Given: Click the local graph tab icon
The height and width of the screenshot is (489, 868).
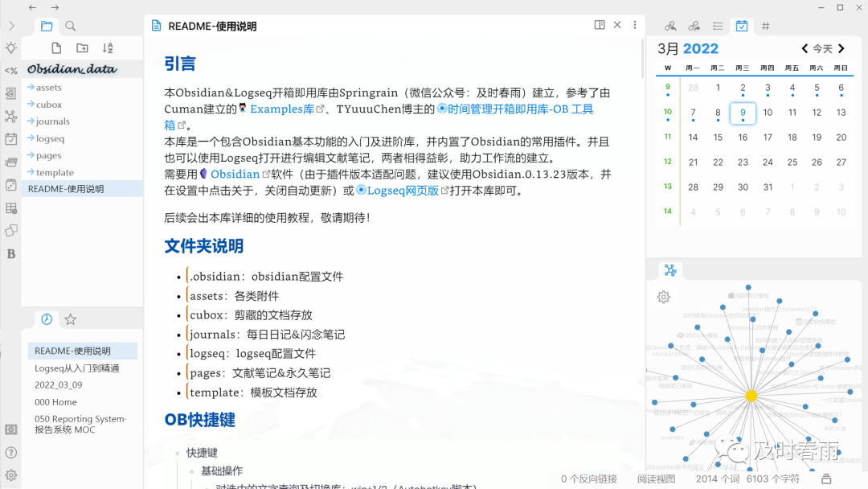Looking at the screenshot, I should [x=670, y=269].
